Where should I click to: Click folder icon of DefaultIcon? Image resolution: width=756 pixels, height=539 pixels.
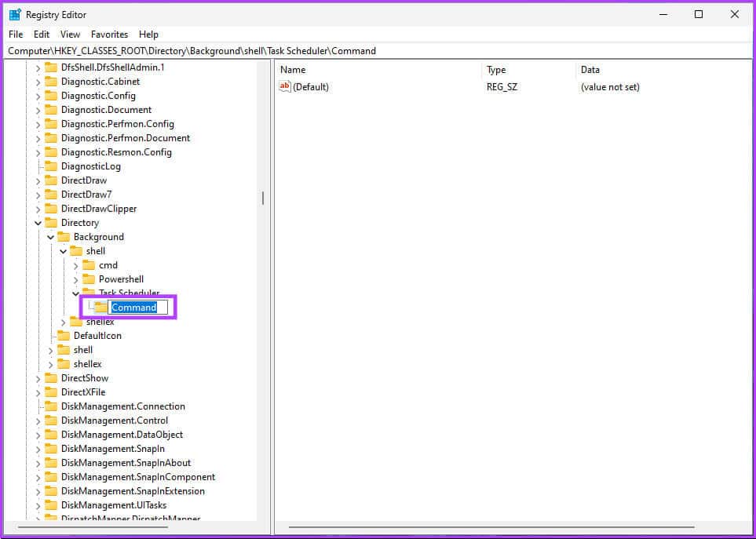click(64, 336)
